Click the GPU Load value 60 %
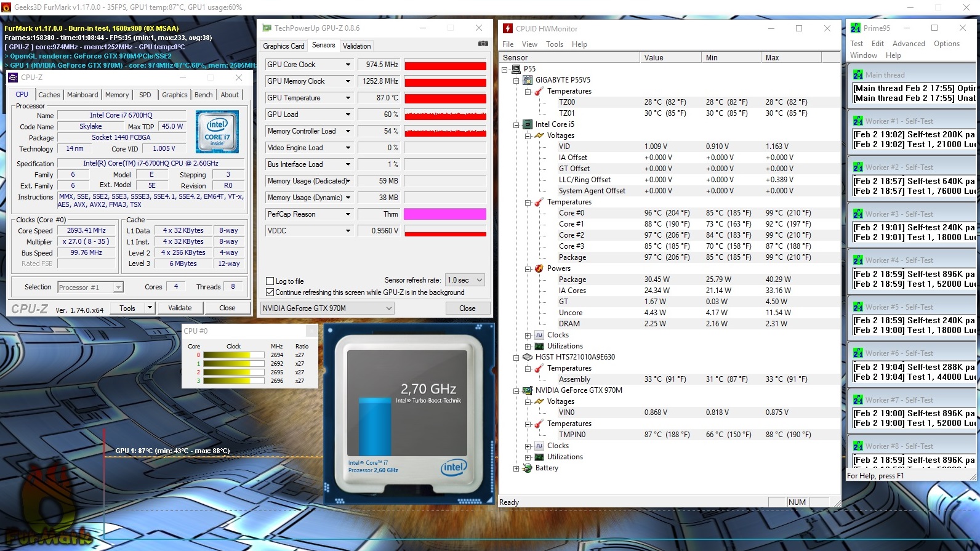980x551 pixels. (379, 115)
